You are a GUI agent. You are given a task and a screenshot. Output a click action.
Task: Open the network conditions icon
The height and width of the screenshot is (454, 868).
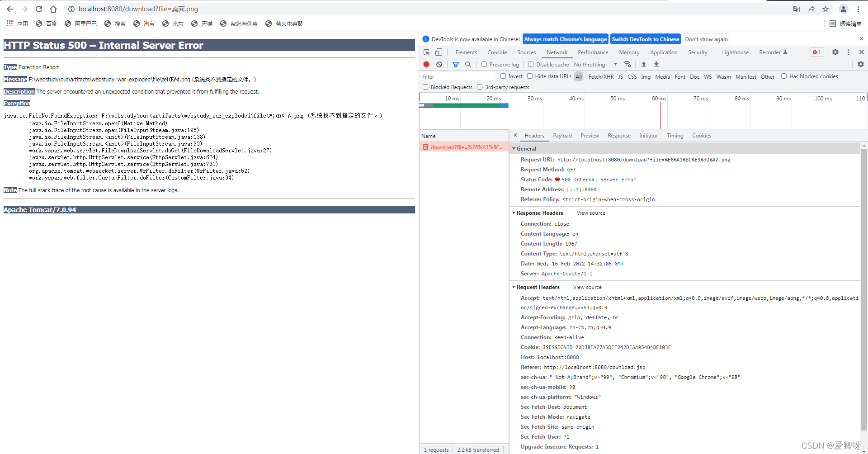coord(627,65)
